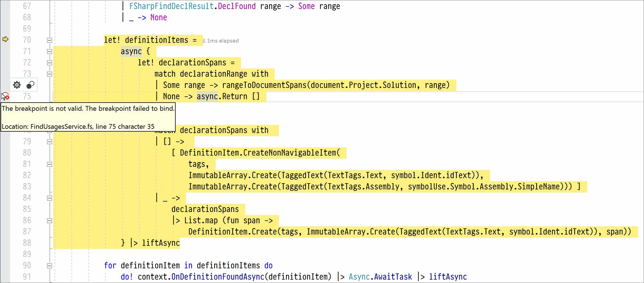
Task: Select line number 85 in the gutter
Action: click(27, 209)
